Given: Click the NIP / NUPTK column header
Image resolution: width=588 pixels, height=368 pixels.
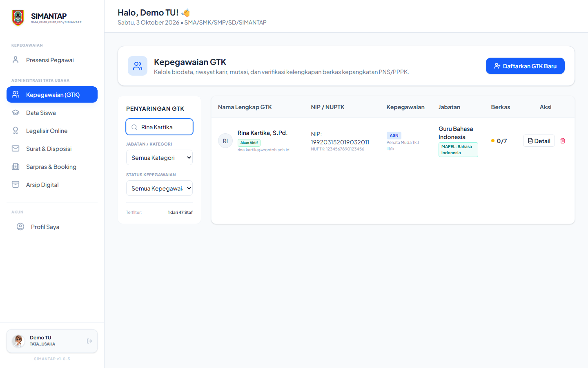Looking at the screenshot, I should point(327,107).
